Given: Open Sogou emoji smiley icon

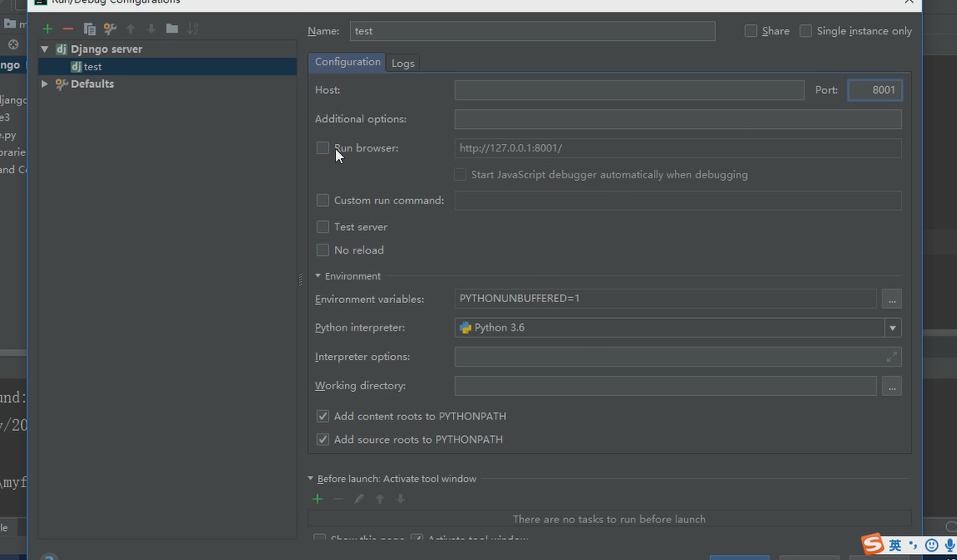Looking at the screenshot, I should click(931, 546).
